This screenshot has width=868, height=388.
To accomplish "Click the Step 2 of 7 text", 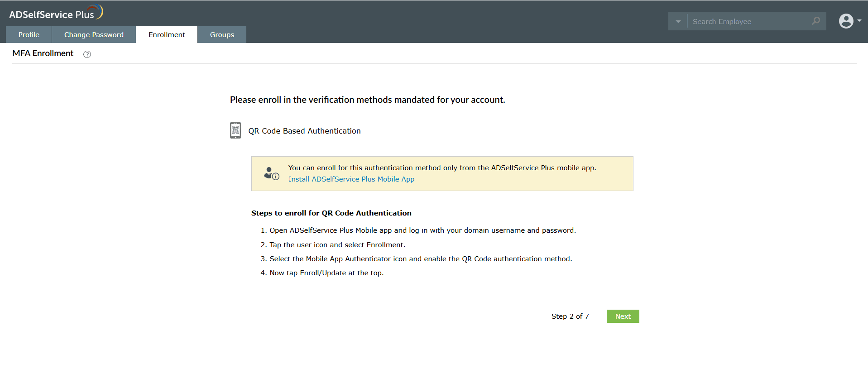I will [570, 316].
